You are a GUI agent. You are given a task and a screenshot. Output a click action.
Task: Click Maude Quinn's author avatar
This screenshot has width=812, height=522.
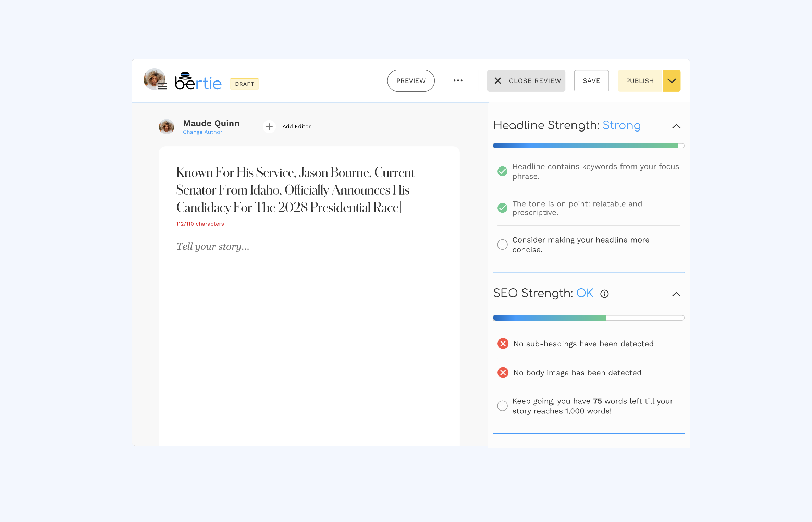[167, 126]
